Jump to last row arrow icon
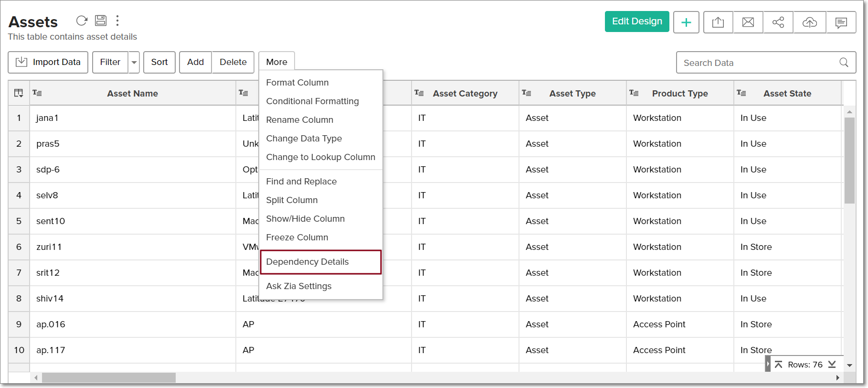Screen dimensions: 868x388 (x=832, y=365)
